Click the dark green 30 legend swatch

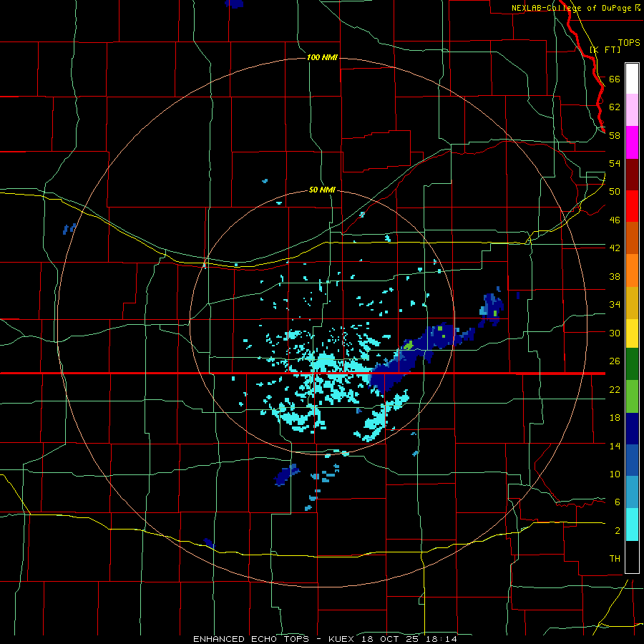(x=632, y=364)
